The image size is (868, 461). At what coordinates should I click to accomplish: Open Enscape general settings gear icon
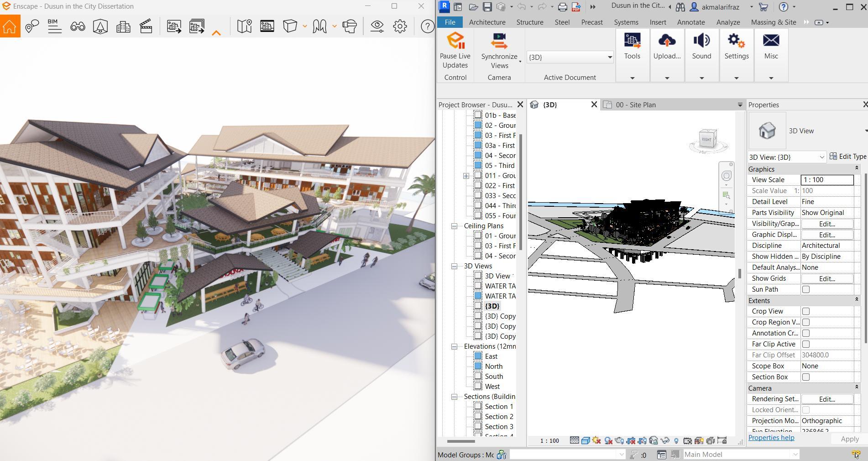coord(400,26)
